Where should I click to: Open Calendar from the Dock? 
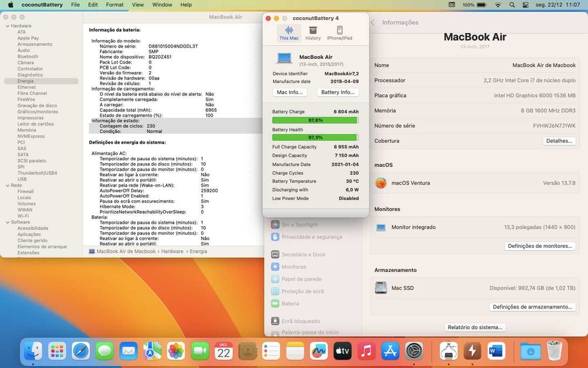coord(223,351)
